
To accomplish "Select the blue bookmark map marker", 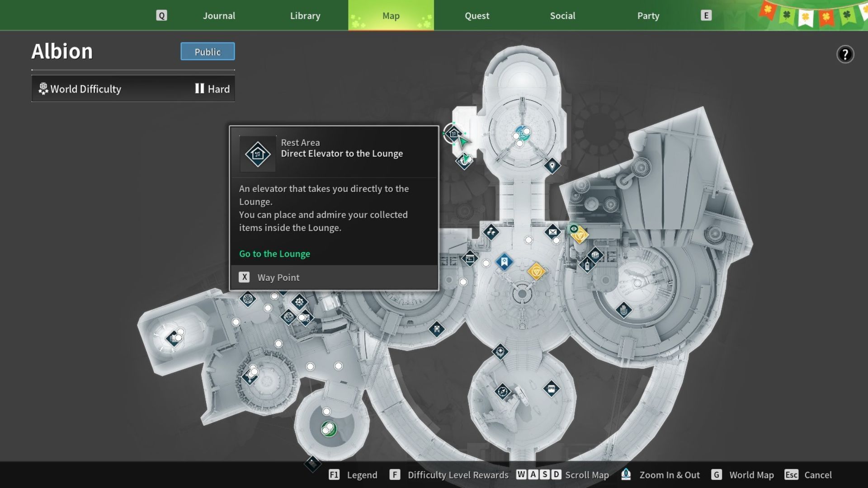I will [x=504, y=262].
